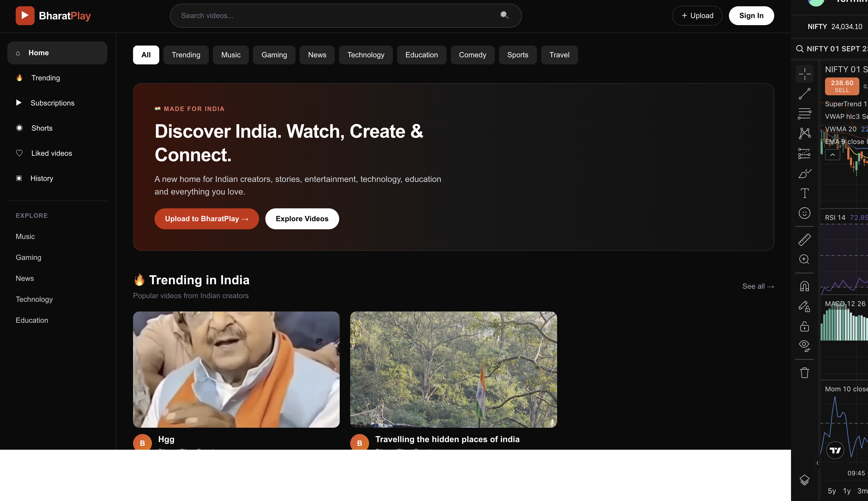Click the symbol search magnifier in trading panel
The image size is (868, 501).
click(x=800, y=49)
